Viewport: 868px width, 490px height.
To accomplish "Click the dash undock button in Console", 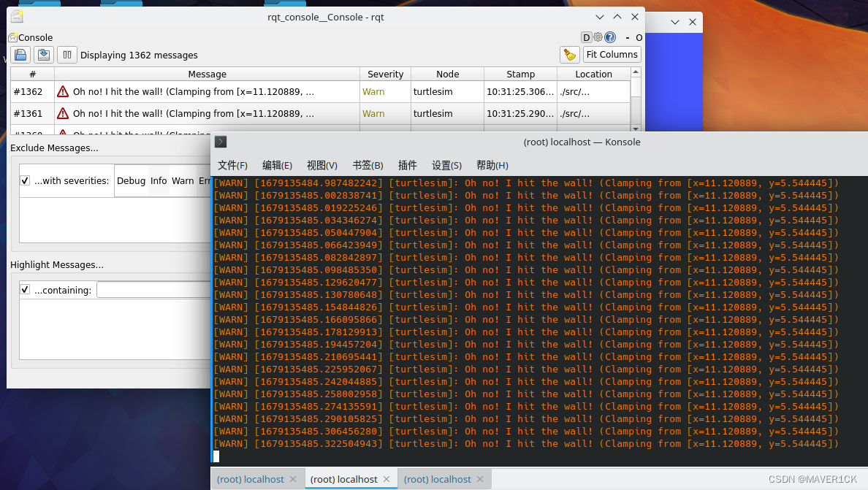I will [627, 37].
